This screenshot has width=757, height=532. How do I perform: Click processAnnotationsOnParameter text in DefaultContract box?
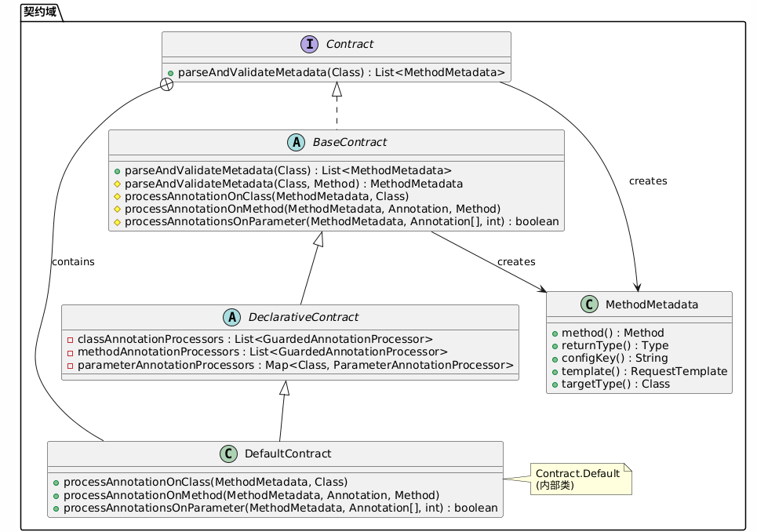(281, 508)
